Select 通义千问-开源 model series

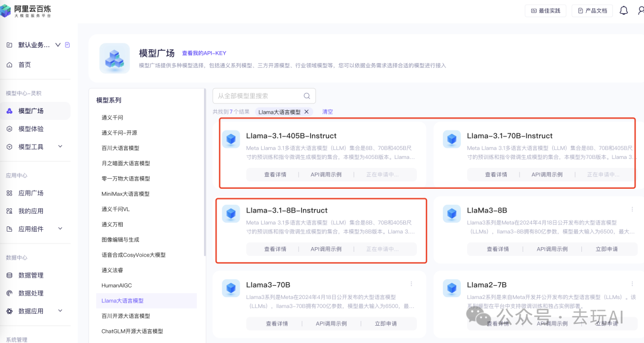coord(119,133)
